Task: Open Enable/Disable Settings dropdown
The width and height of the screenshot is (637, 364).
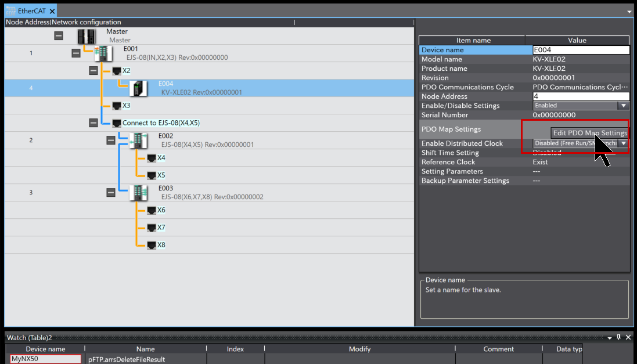Action: [x=624, y=106]
